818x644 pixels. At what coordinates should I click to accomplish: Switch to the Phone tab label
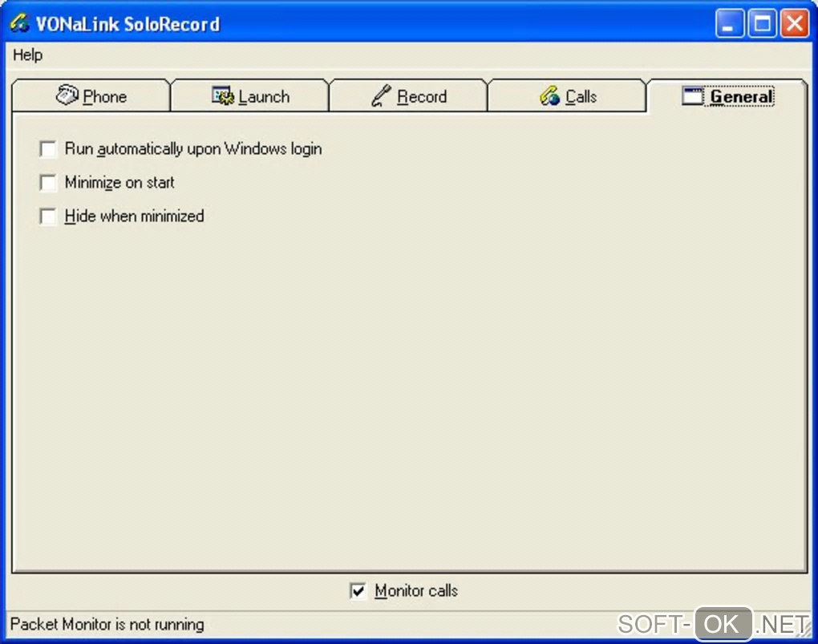click(x=104, y=96)
